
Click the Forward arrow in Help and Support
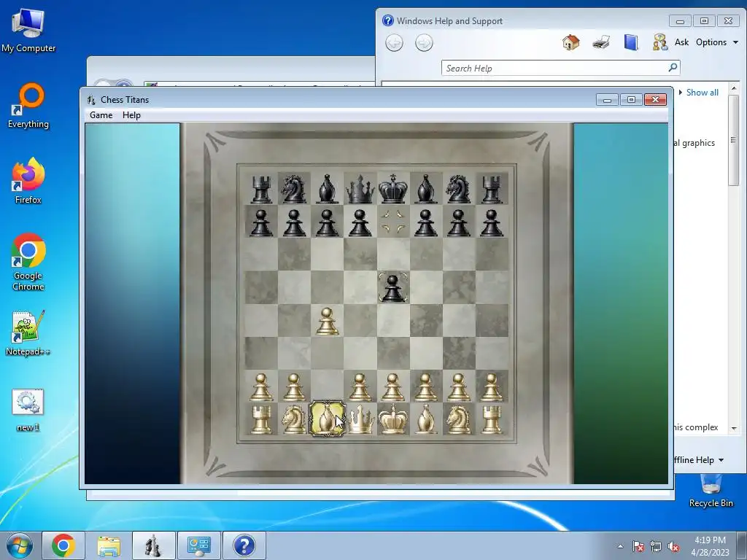(424, 43)
